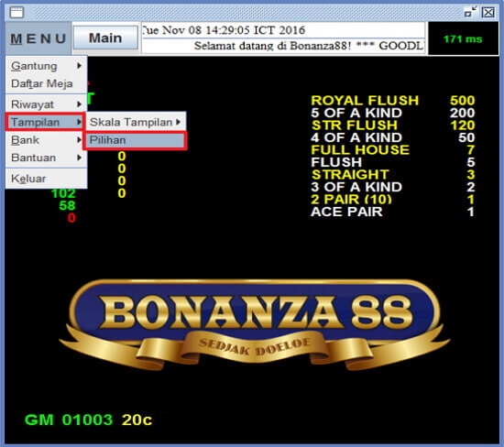Select the Pilihan option
The width and height of the screenshot is (504, 447).
135,140
